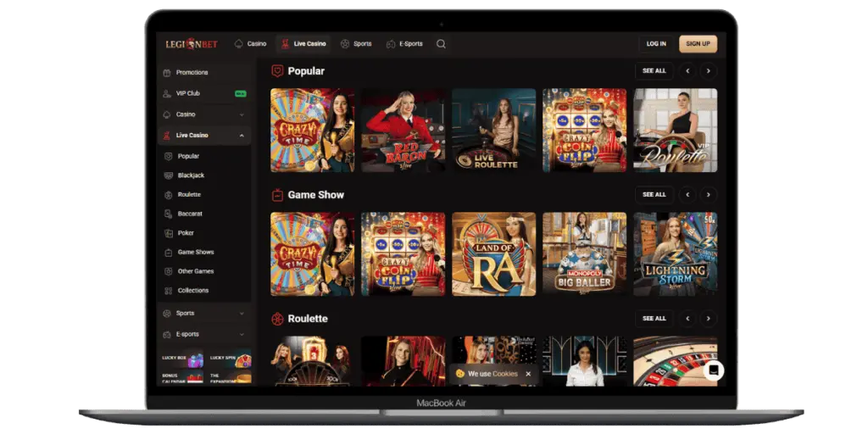Image resolution: width=868 pixels, height=434 pixels.
Task: Open Crazy Time in Popular row
Action: (312, 130)
